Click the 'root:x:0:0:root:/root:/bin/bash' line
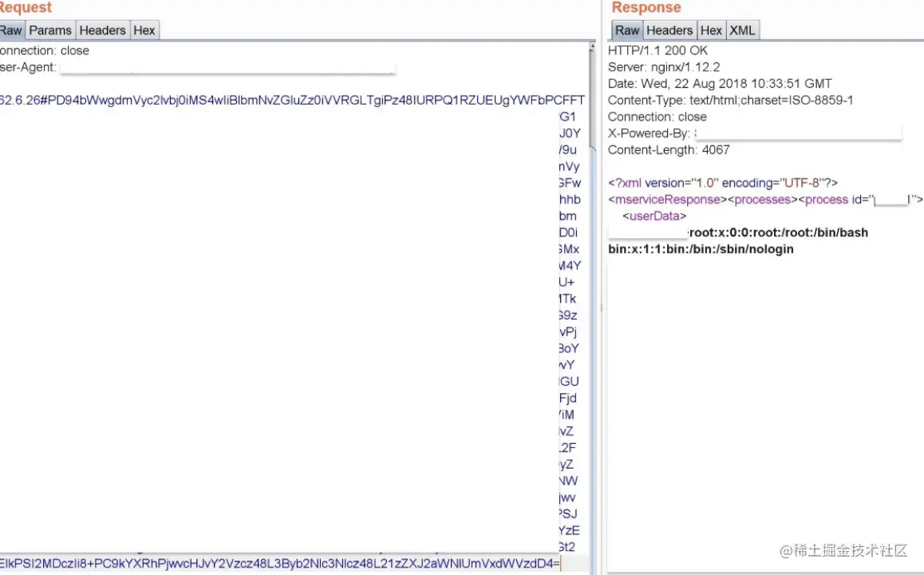Screen dimensions: 924x575 pos(778,232)
